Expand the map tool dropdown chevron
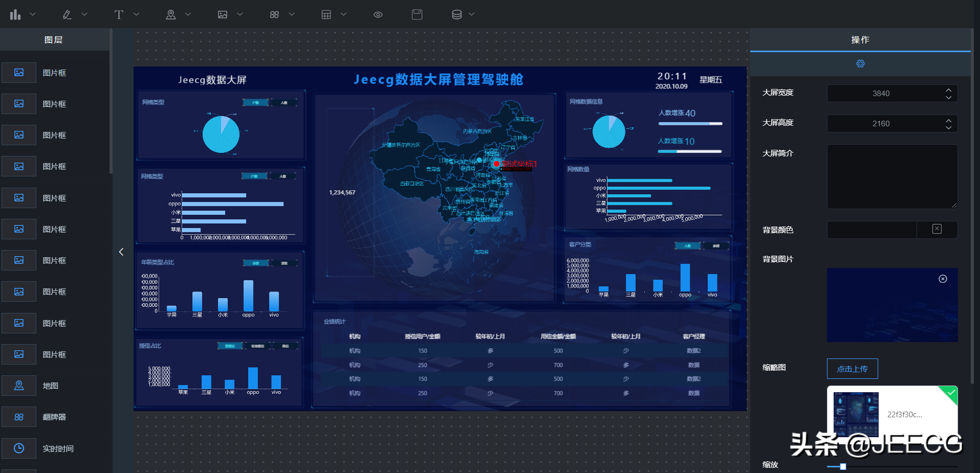The width and height of the screenshot is (980, 473). [x=188, y=14]
